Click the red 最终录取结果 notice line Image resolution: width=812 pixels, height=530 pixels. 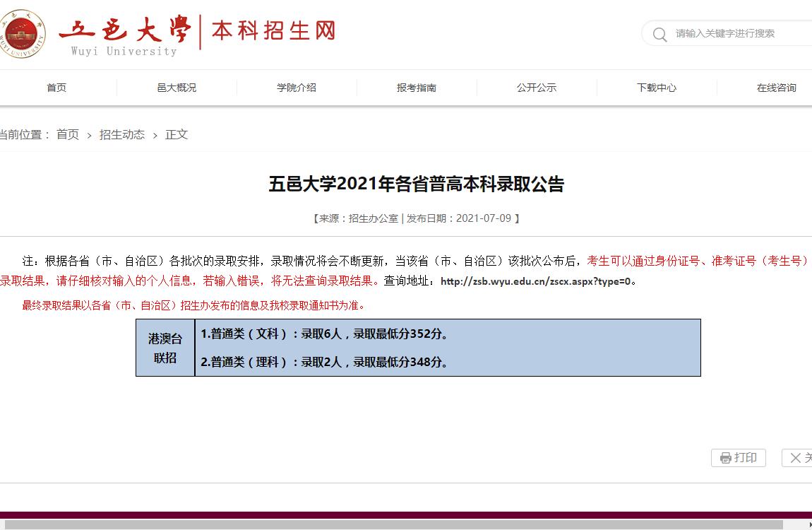(194, 306)
